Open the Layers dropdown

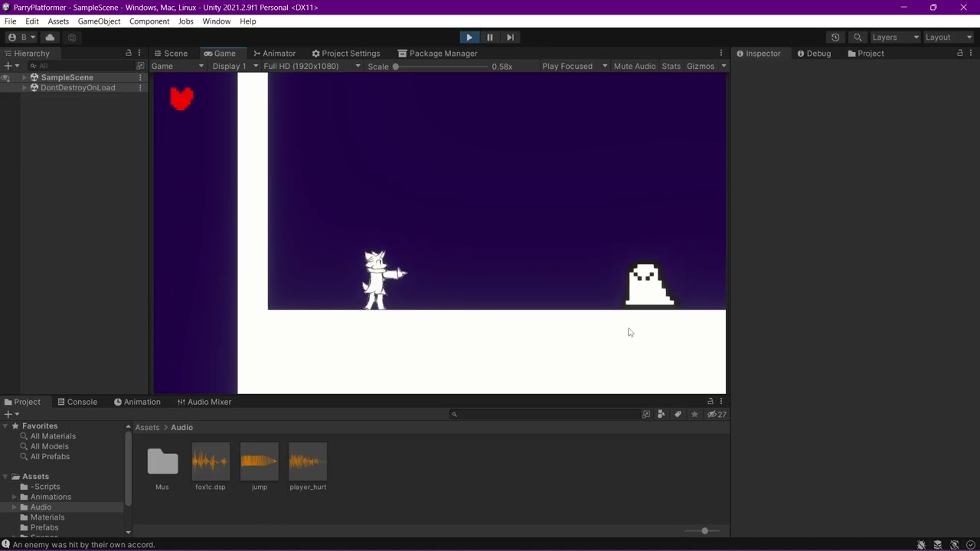[895, 37]
